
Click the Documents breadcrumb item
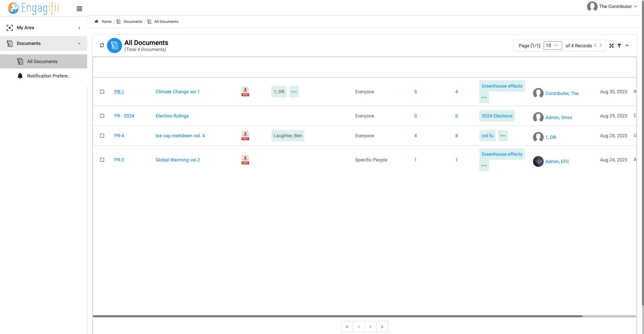(133, 21)
